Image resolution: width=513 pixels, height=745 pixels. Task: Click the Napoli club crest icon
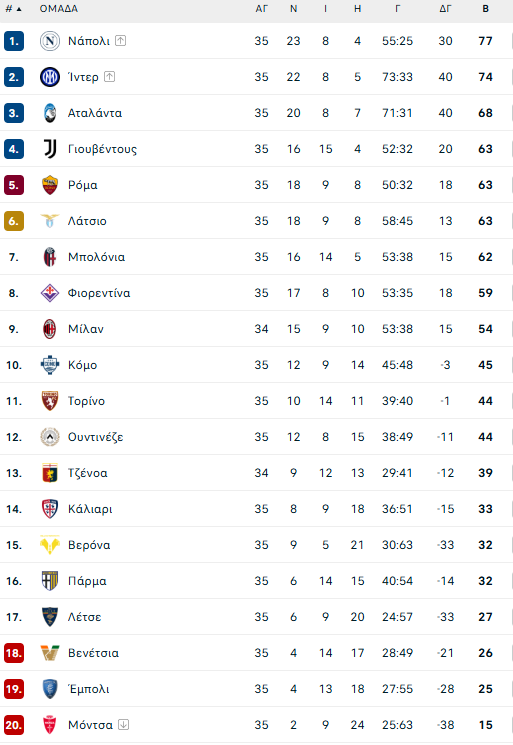49,41
